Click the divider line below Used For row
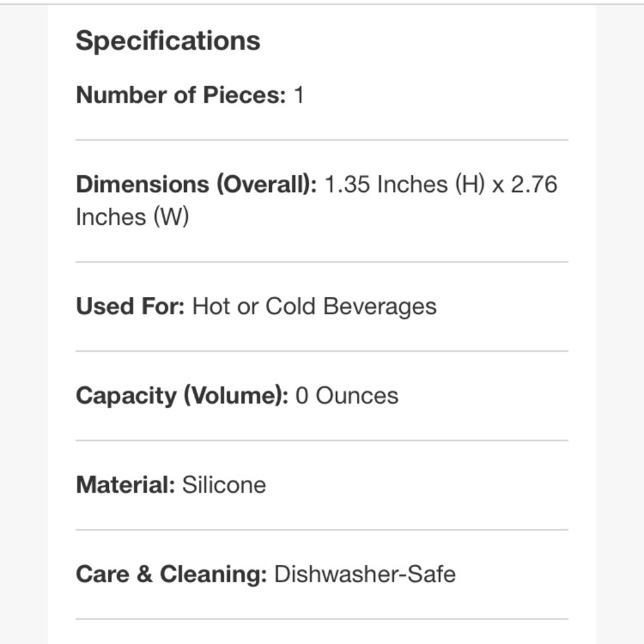644x644 pixels. click(322, 351)
